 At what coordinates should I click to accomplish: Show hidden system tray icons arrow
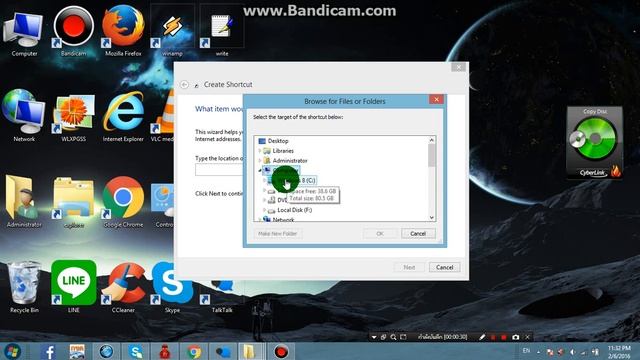point(538,351)
